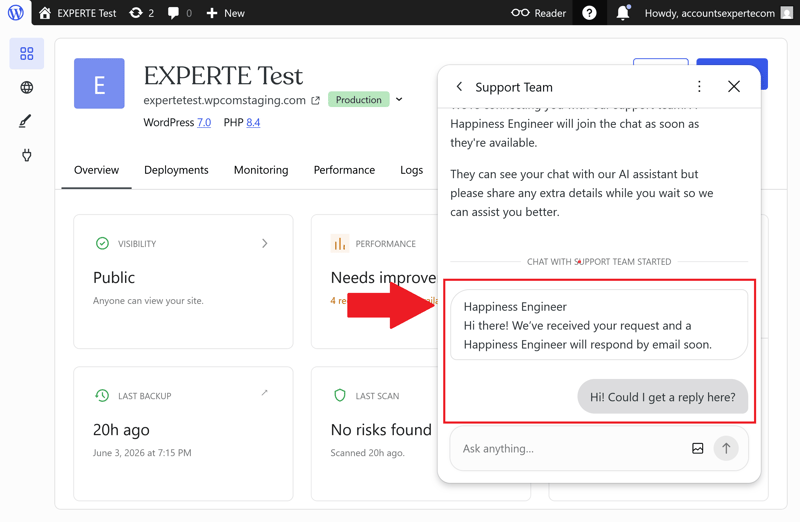This screenshot has width=800, height=522.
Task: Open the Last Backup card arrow icon
Action: (264, 392)
